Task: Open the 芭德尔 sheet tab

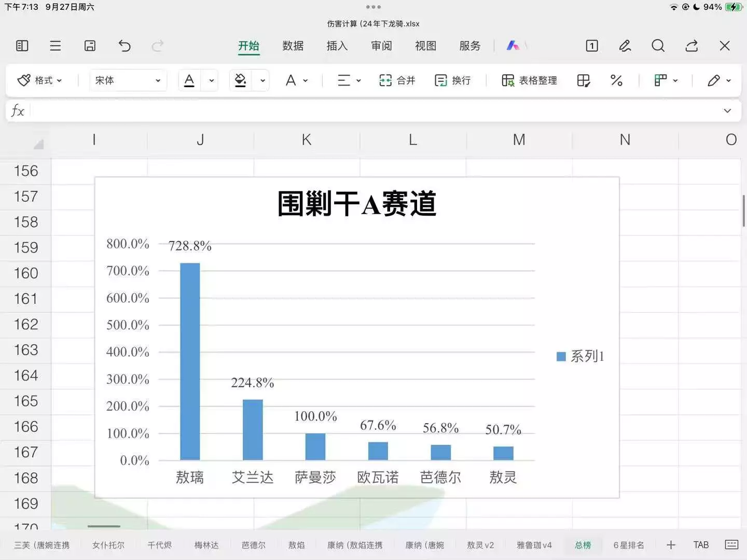Action: point(254,545)
